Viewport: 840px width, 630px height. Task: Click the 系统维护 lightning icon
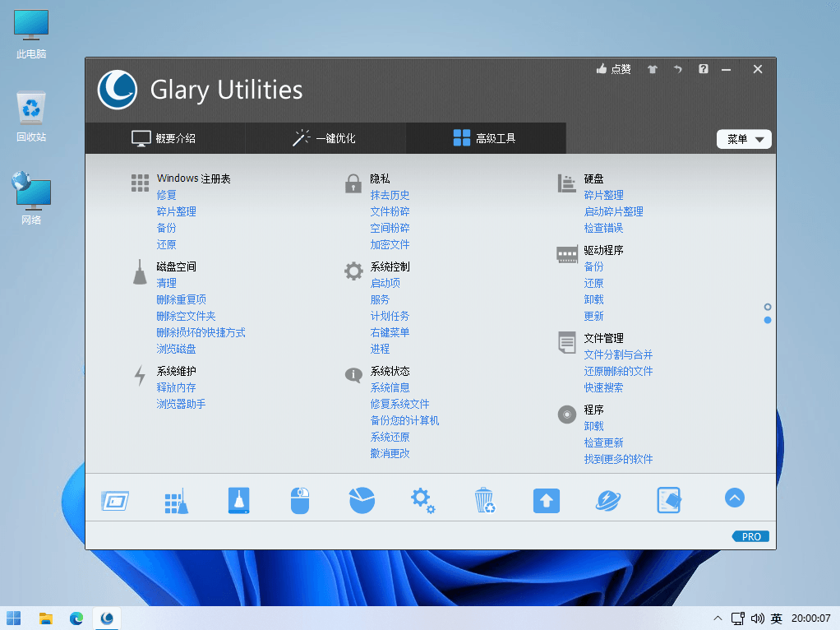coord(140,376)
